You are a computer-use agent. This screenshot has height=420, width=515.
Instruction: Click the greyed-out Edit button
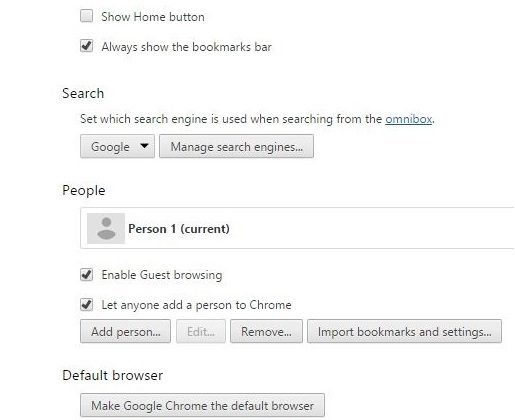[x=201, y=331]
